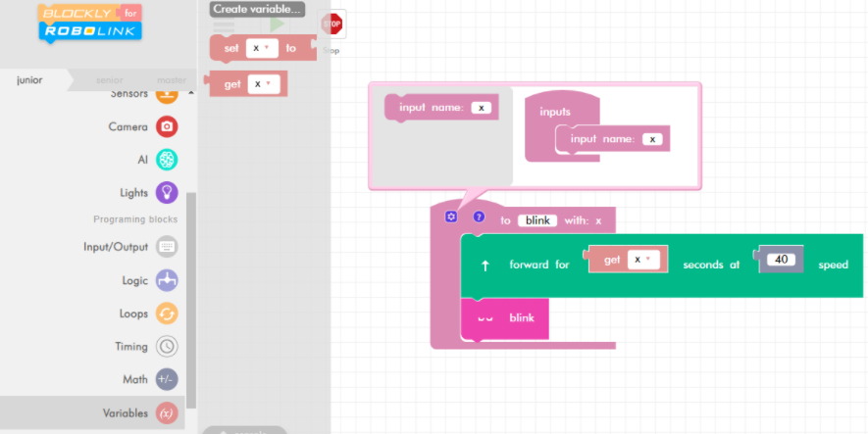
Task: Click the question mark help on function block
Action: (479, 217)
